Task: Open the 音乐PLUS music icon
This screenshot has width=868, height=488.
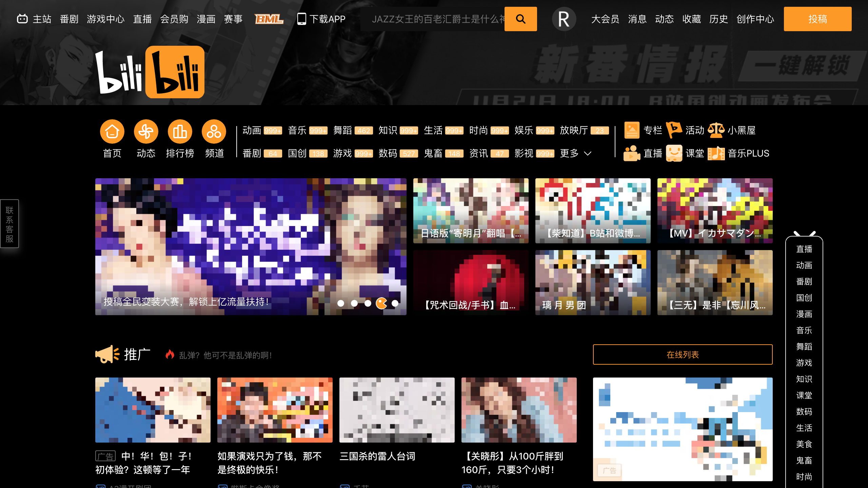Action: pyautogui.click(x=716, y=153)
